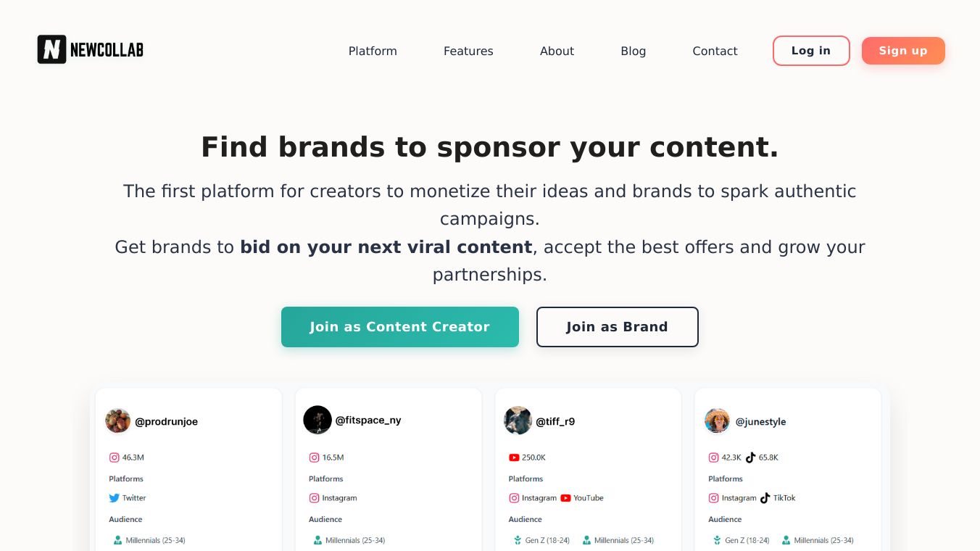Click the Sign up button
Screen dimensions: 980x551
pyautogui.click(x=902, y=51)
